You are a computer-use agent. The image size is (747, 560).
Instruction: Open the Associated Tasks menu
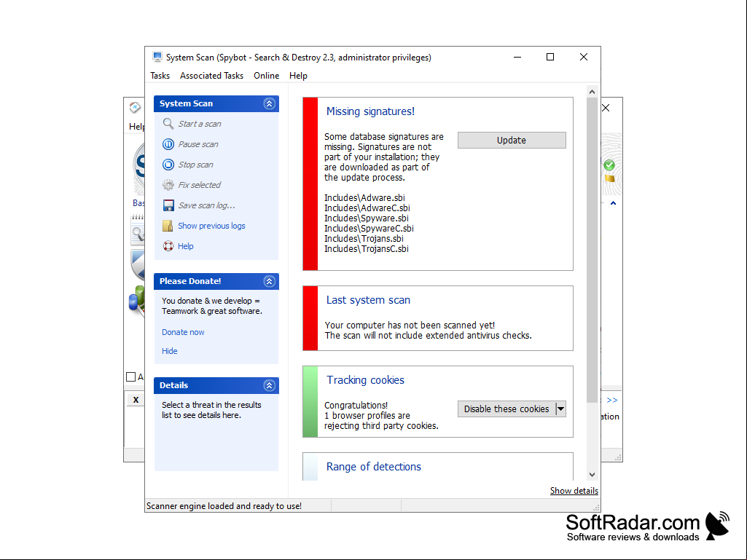(211, 76)
